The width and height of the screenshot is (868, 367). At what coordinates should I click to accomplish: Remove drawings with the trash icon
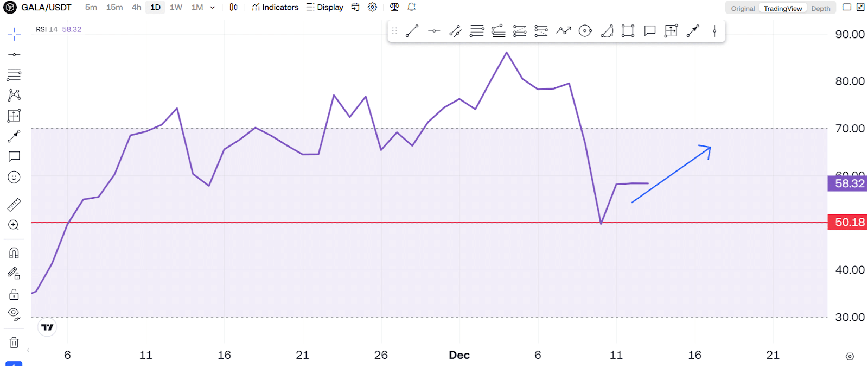(14, 343)
